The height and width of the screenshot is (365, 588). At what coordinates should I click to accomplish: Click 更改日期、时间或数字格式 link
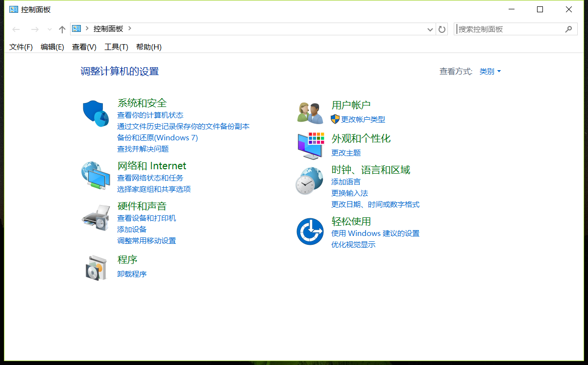pos(375,205)
